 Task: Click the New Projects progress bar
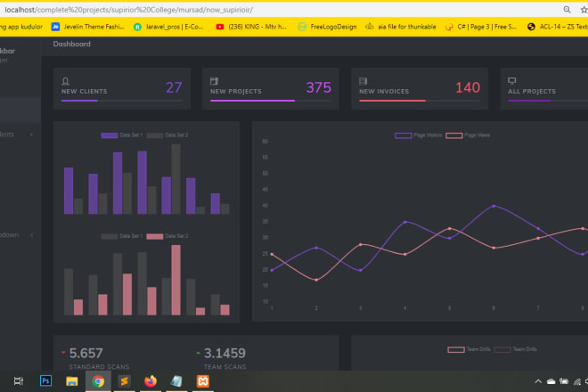pyautogui.click(x=271, y=101)
